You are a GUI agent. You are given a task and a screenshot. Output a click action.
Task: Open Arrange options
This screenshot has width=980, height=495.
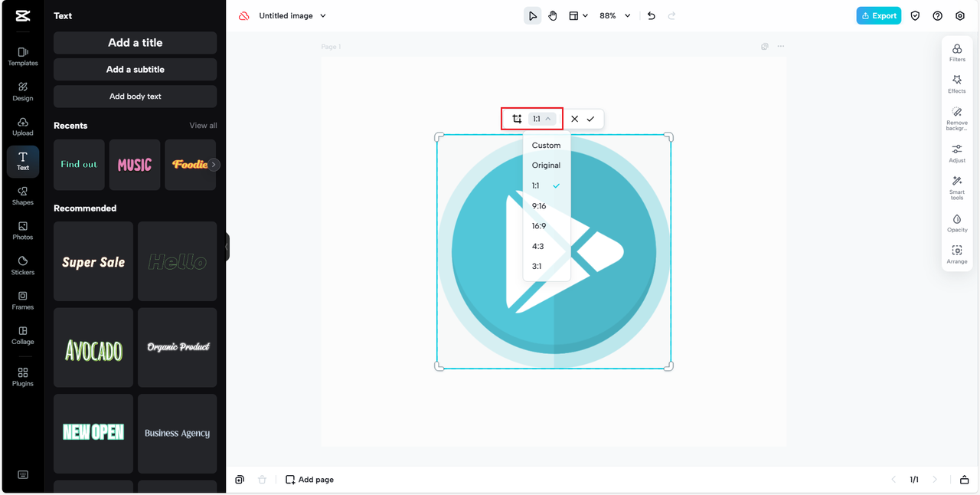coord(957,254)
